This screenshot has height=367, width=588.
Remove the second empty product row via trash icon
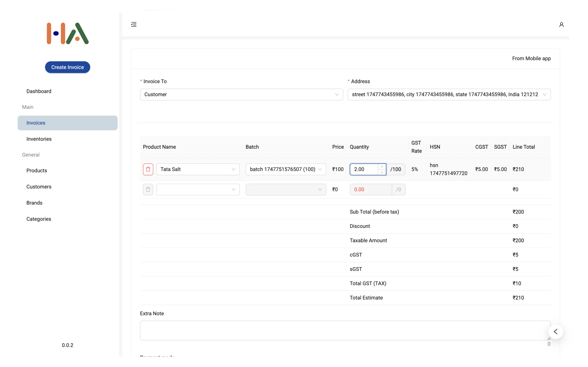148,189
